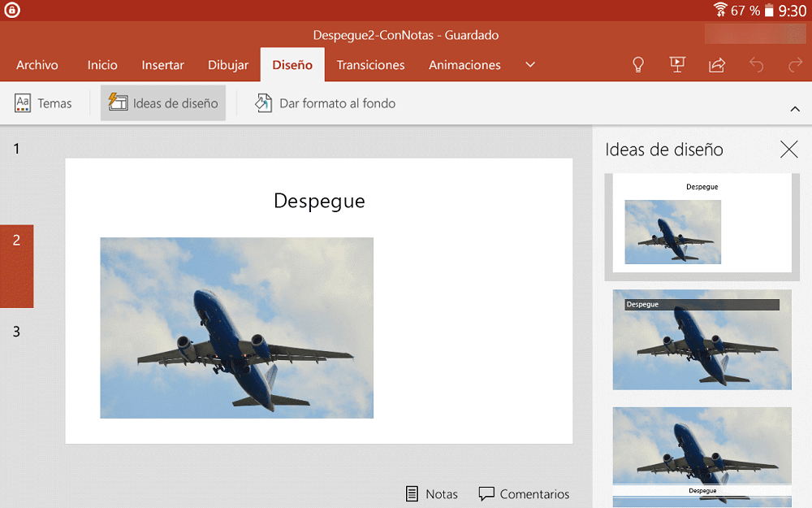
Task: Switch to the Transiciones tab
Action: (370, 65)
